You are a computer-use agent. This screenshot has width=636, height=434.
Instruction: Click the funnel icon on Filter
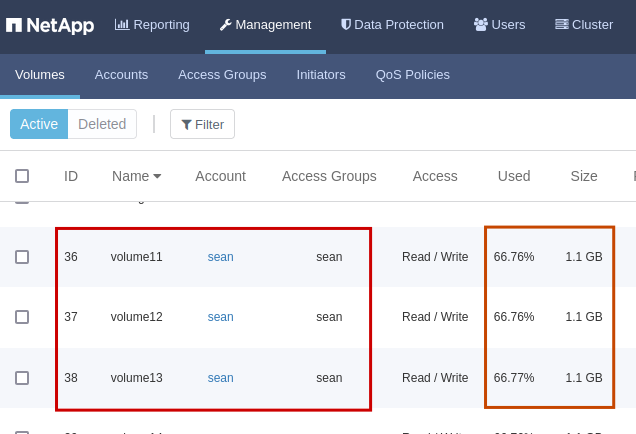(186, 125)
